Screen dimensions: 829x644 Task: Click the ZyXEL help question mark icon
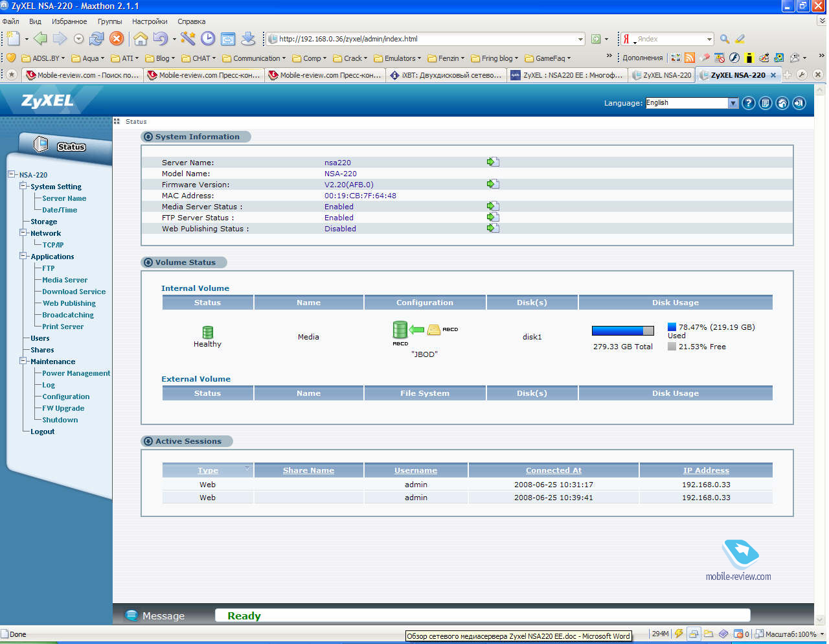[749, 103]
